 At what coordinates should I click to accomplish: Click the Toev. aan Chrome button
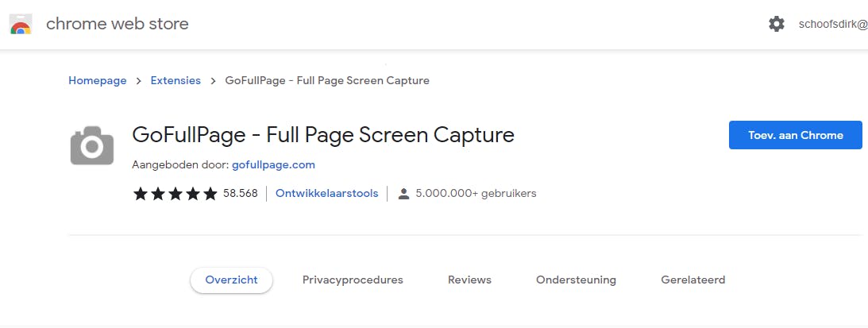click(796, 135)
